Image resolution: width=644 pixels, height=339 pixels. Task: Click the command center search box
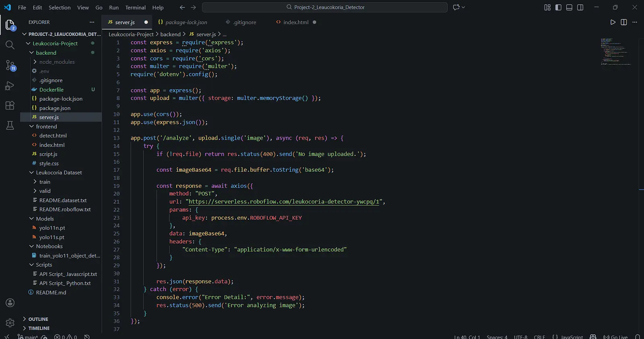[325, 7]
